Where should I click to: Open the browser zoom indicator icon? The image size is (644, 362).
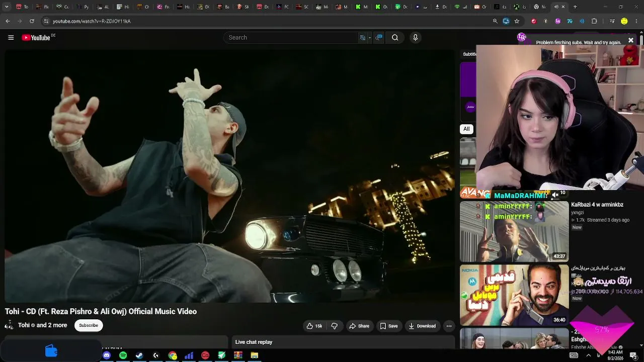click(x=495, y=21)
